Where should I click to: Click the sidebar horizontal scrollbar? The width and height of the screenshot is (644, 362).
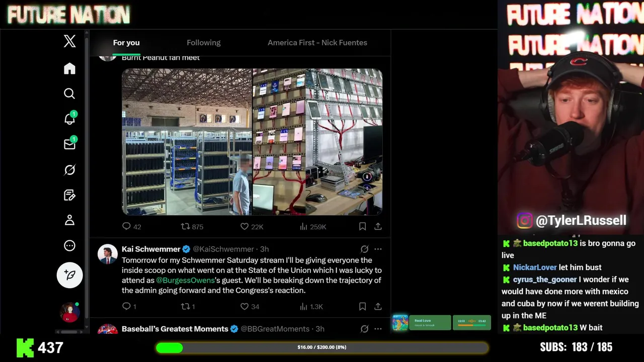[69, 332]
